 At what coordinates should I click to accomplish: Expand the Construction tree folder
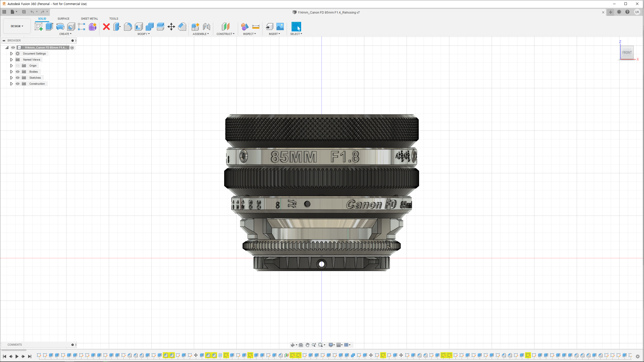click(x=11, y=84)
